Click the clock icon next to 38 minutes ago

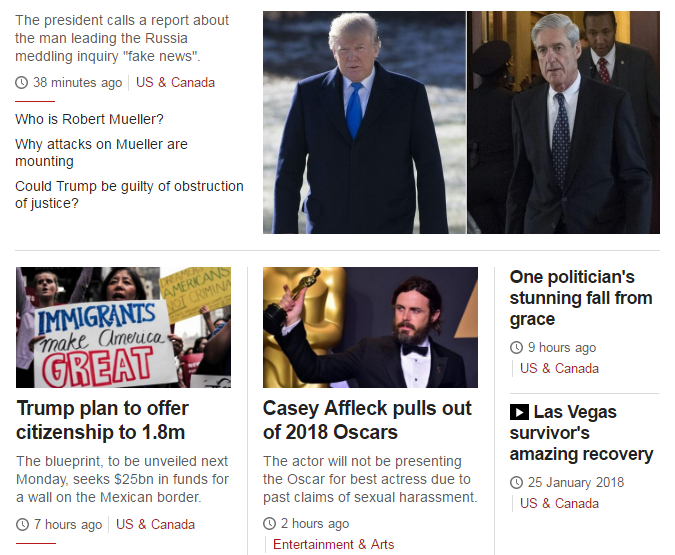tap(22, 82)
